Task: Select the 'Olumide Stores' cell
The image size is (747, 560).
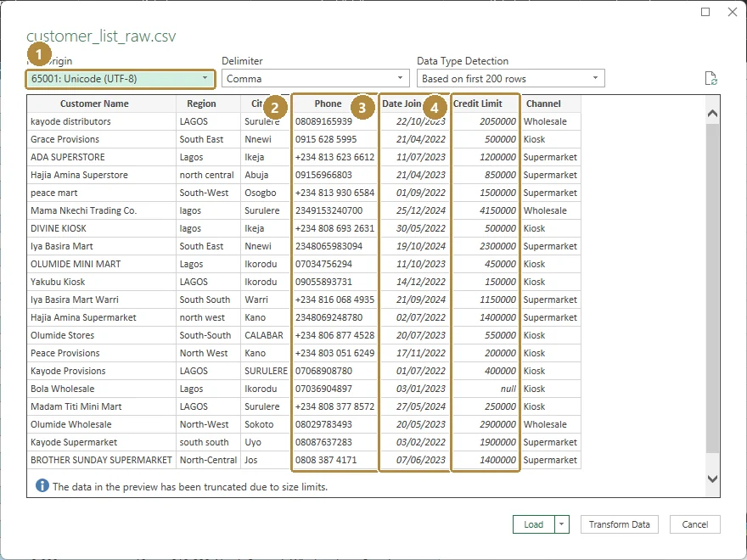Action: click(x=102, y=335)
